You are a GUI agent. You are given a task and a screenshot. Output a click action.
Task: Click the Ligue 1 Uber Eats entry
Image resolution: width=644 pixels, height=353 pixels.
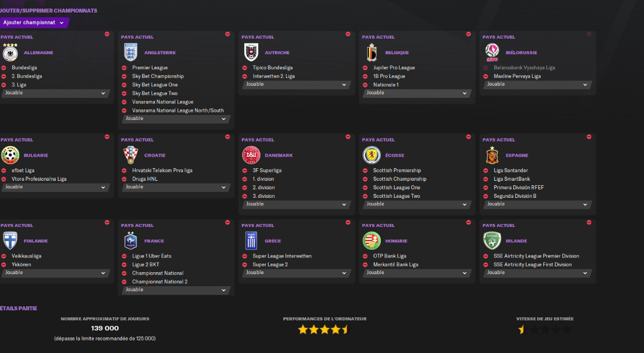[x=152, y=256]
